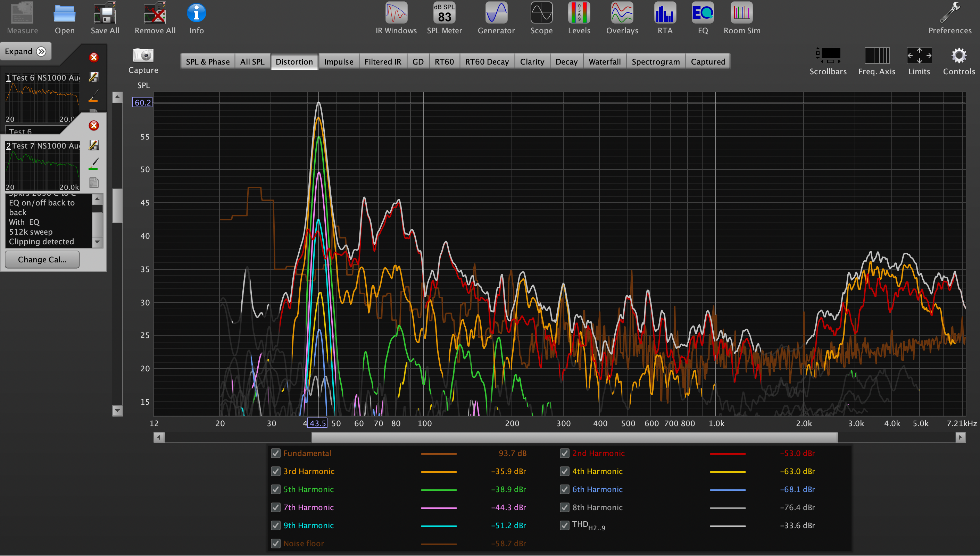Change trace colour icon for Test 7
The width and height of the screenshot is (980, 556).
point(94,164)
